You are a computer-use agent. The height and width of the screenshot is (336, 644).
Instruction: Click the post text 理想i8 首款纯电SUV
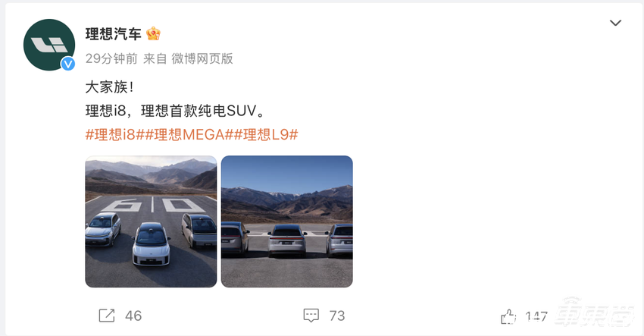(175, 111)
